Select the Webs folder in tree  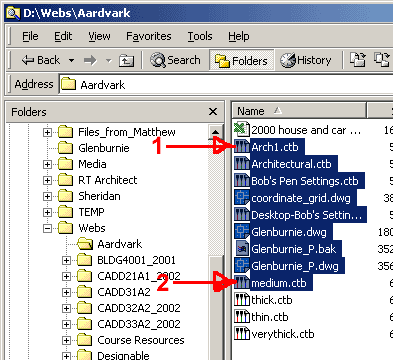92,228
